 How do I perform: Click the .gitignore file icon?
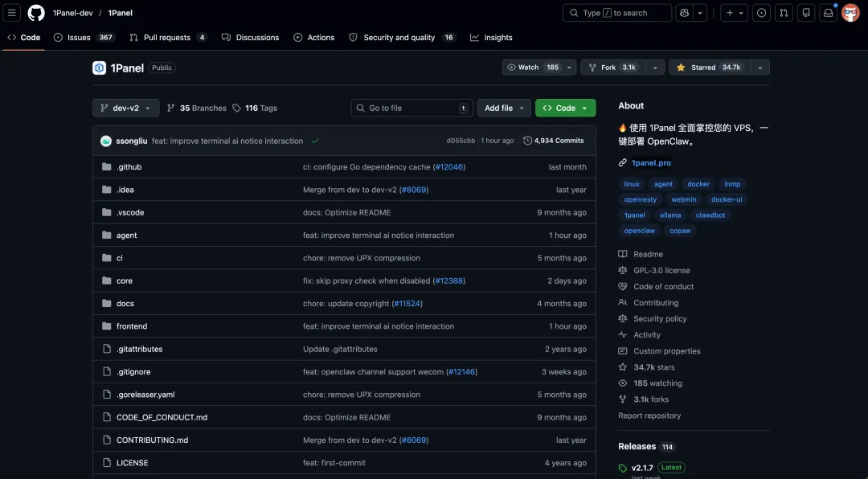(x=107, y=371)
